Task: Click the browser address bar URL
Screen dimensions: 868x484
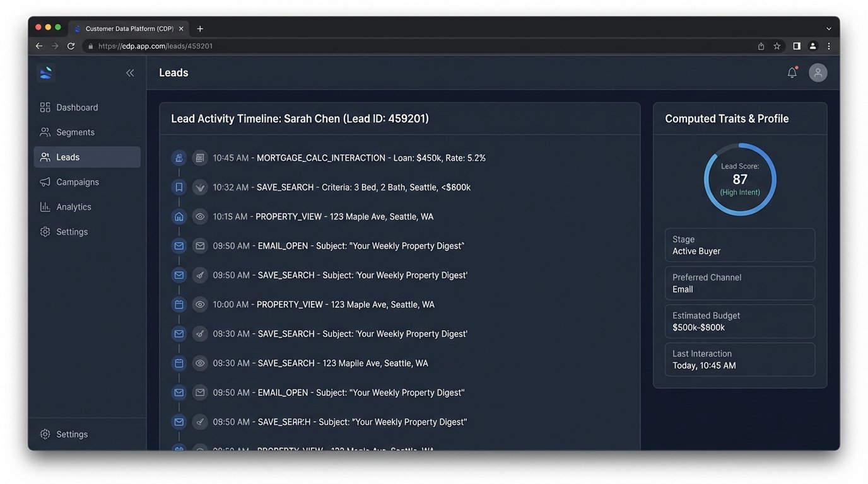Action: [155, 46]
